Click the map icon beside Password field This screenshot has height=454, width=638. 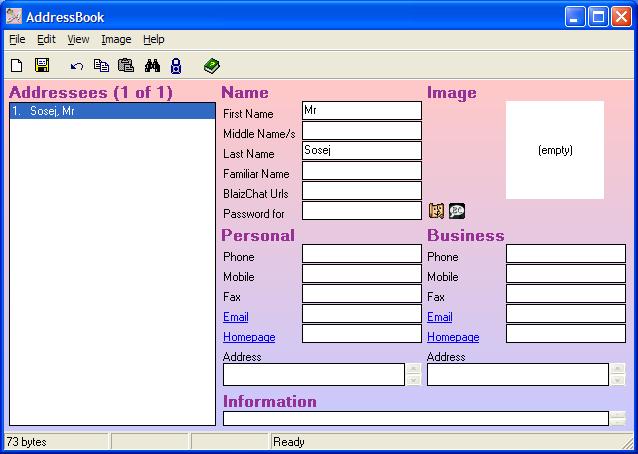pyautogui.click(x=437, y=211)
